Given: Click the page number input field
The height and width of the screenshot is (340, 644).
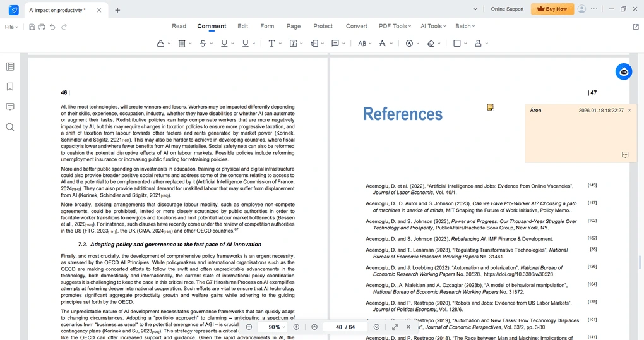Looking at the screenshot, I should 345,327.
